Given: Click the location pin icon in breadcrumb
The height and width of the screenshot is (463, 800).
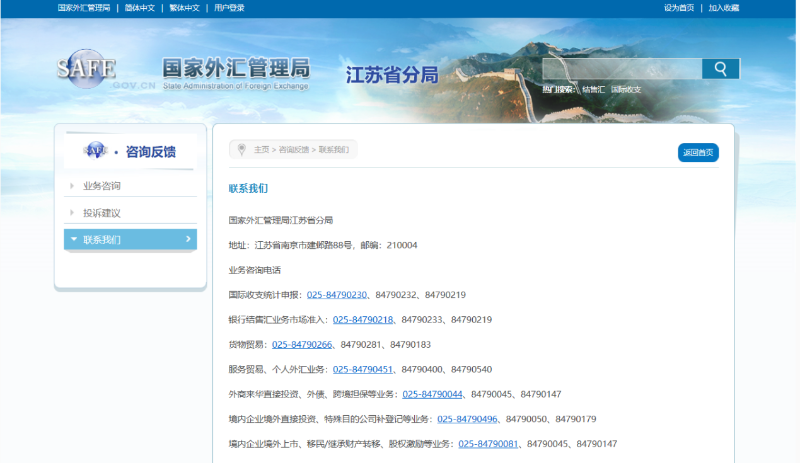Looking at the screenshot, I should coord(241,149).
